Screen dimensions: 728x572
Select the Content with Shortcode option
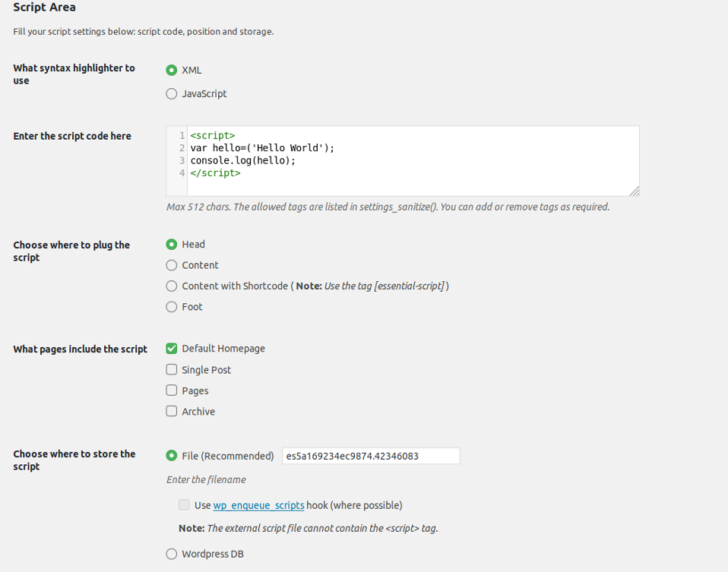click(172, 286)
